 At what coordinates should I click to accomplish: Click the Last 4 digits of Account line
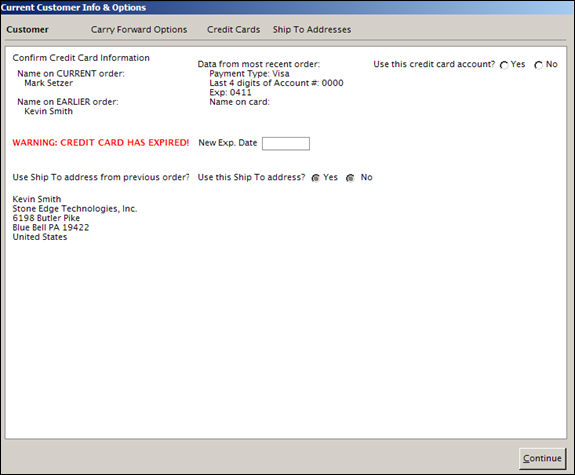(276, 83)
